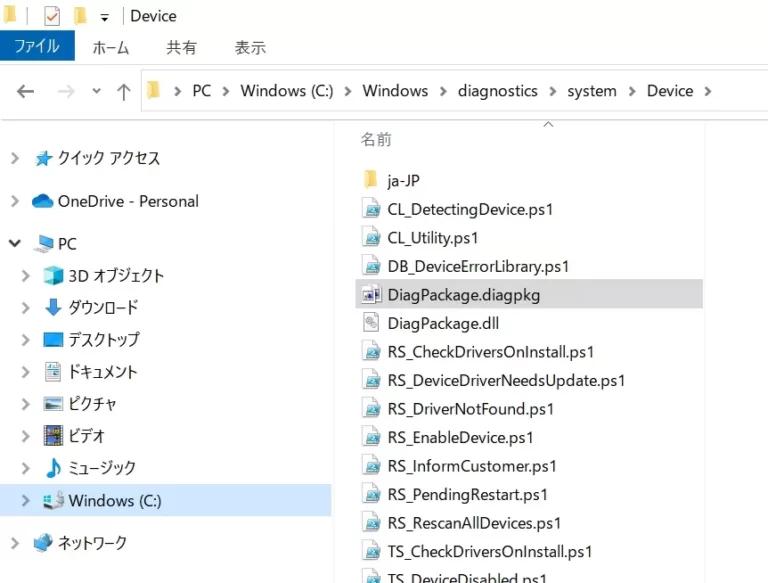The image size is (768, 583).
Task: Select the ミュージック music note icon
Action: [x=53, y=468]
